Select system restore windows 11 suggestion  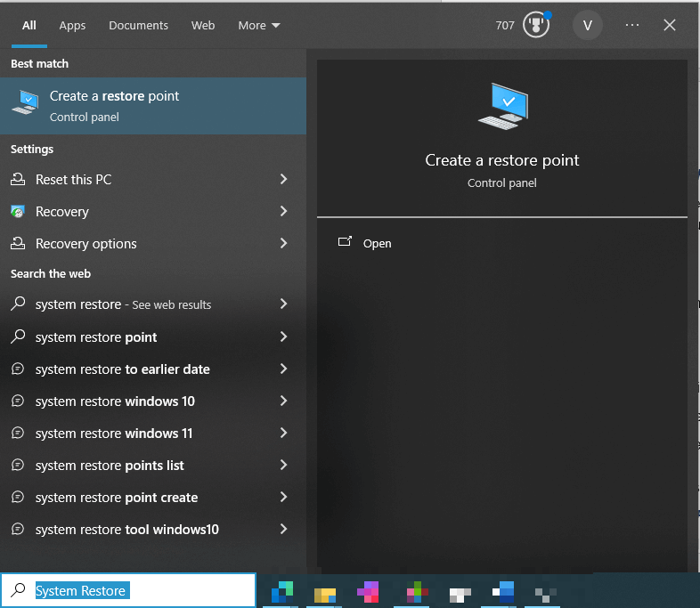coord(153,434)
